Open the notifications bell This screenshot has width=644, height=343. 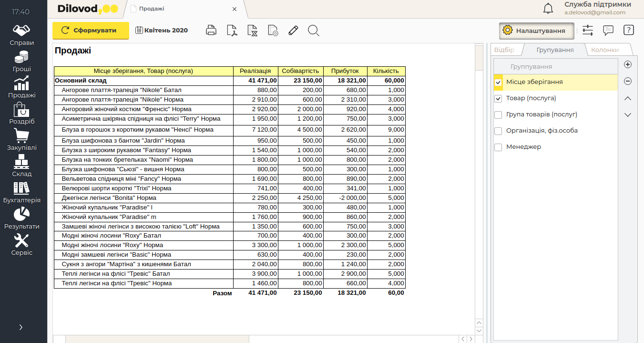[548, 9]
